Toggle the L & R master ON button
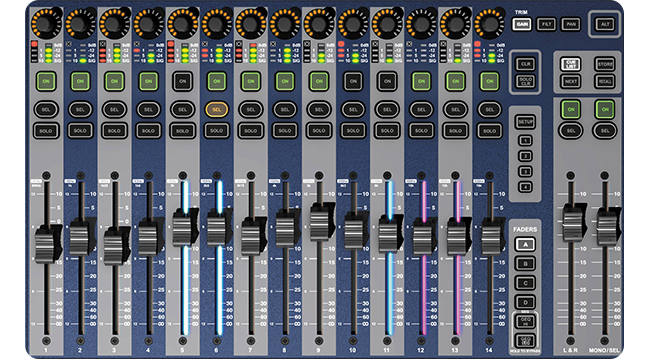Image resolution: width=650 pixels, height=360 pixels. (570, 109)
